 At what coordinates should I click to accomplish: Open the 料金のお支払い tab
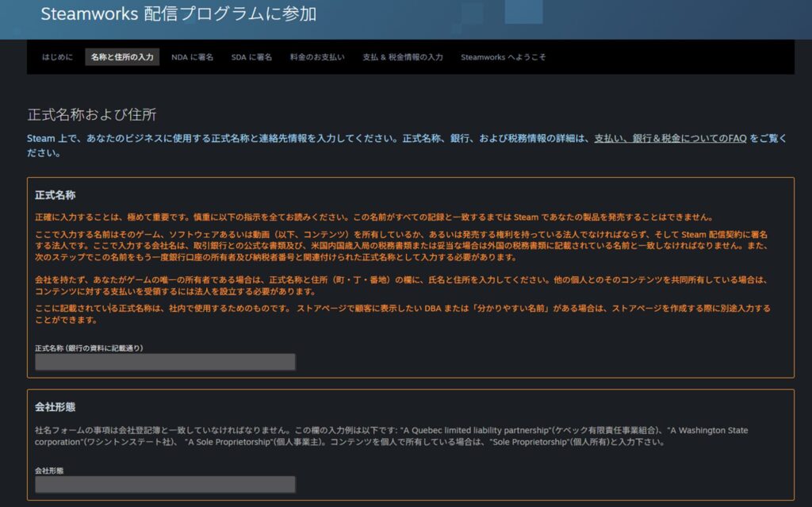click(317, 57)
